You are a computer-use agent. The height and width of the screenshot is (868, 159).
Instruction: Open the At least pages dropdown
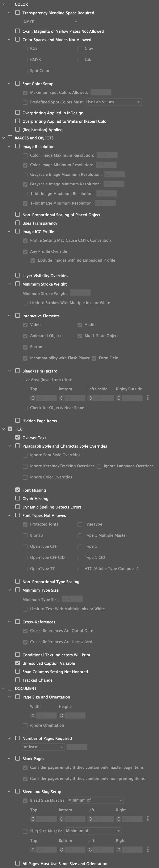(43, 747)
